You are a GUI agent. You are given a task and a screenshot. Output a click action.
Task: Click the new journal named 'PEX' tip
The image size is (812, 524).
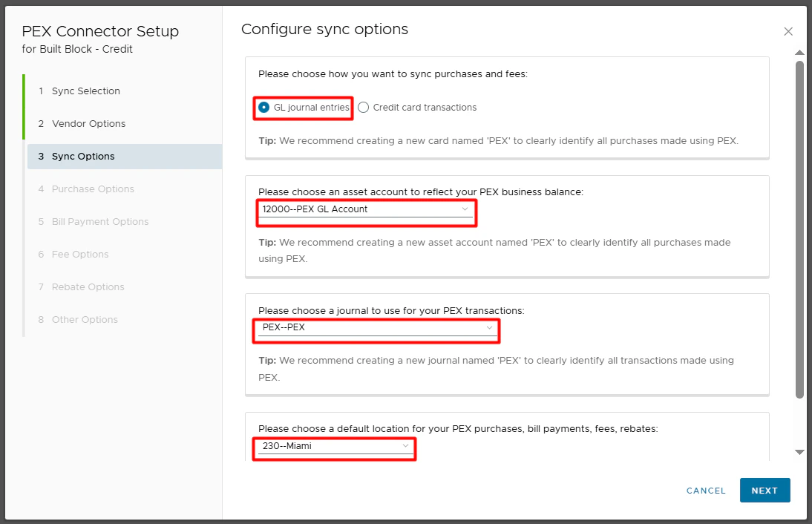(x=496, y=369)
